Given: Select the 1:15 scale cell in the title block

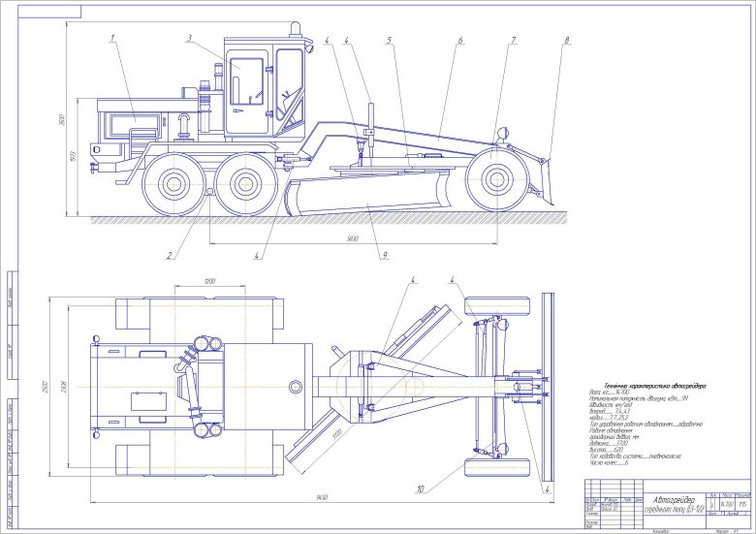Looking at the screenshot, I should click(x=741, y=502).
